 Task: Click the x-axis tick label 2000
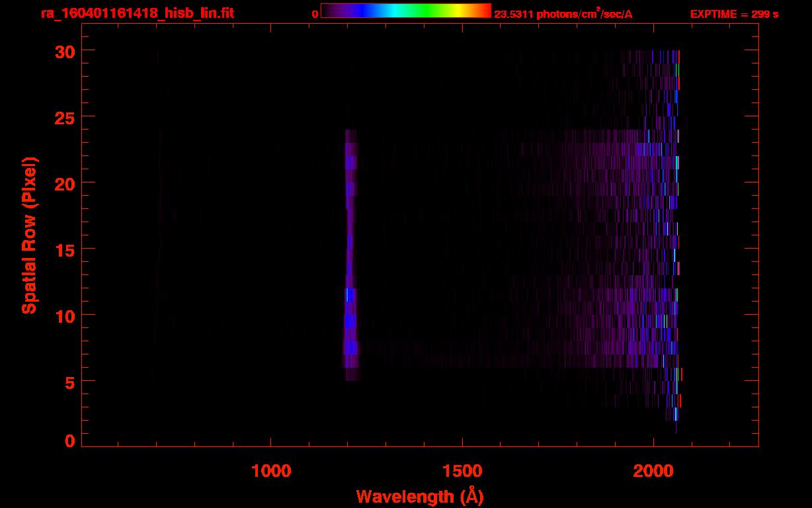click(x=653, y=471)
